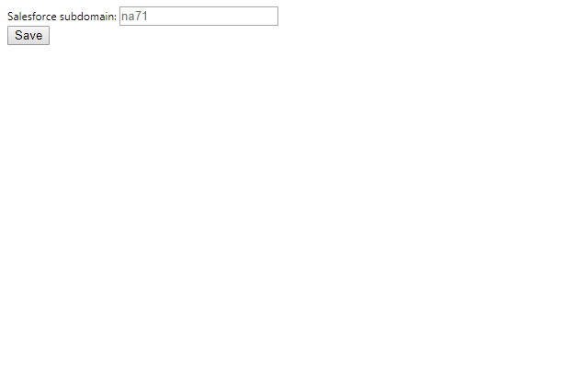
Task: Tap the Save button text
Action: pyautogui.click(x=28, y=35)
